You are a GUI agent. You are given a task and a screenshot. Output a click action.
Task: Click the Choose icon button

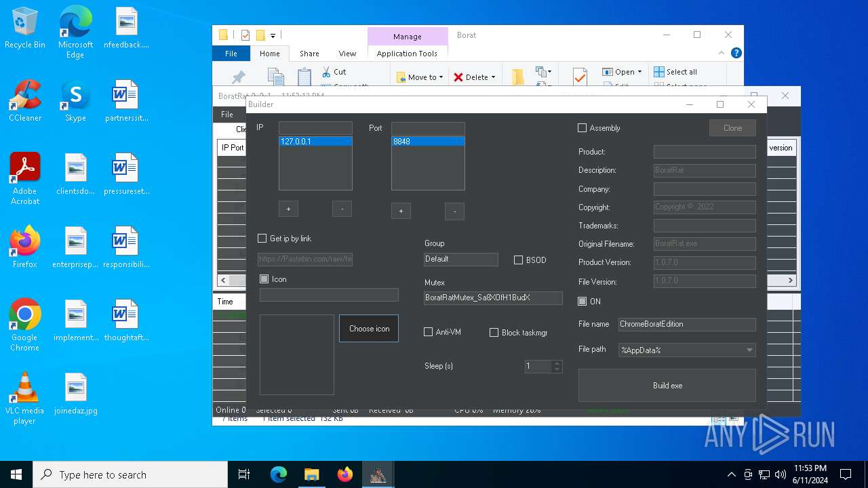coord(369,329)
